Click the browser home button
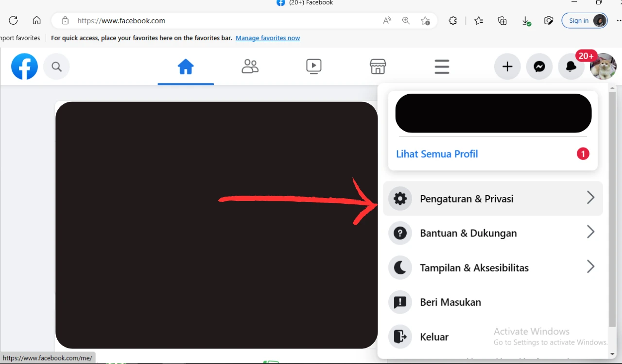The height and width of the screenshot is (364, 622). pos(36,20)
